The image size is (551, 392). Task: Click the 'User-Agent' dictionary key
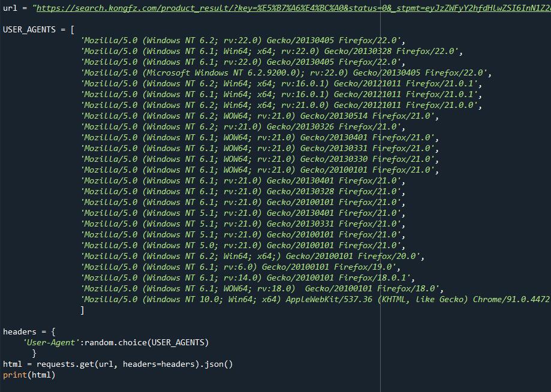coord(51,343)
